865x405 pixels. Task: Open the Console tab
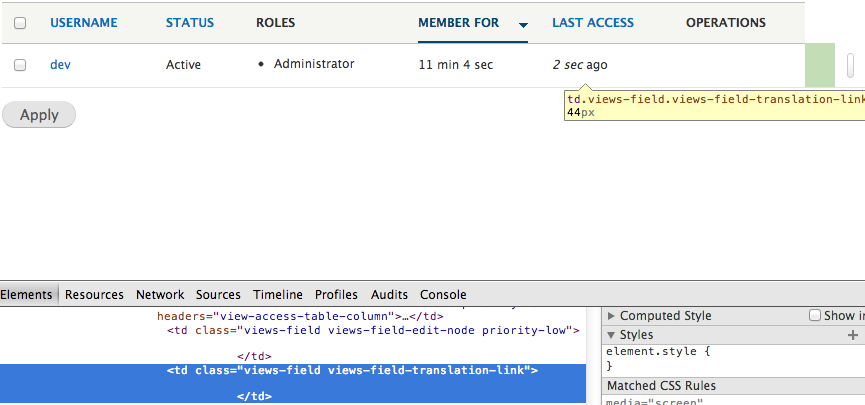(443, 294)
